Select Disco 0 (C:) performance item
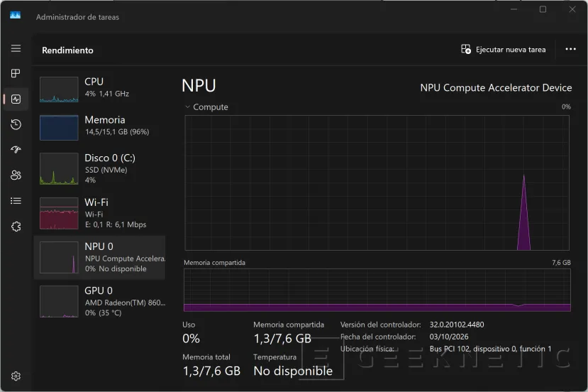This screenshot has height=392, width=588. (x=100, y=168)
